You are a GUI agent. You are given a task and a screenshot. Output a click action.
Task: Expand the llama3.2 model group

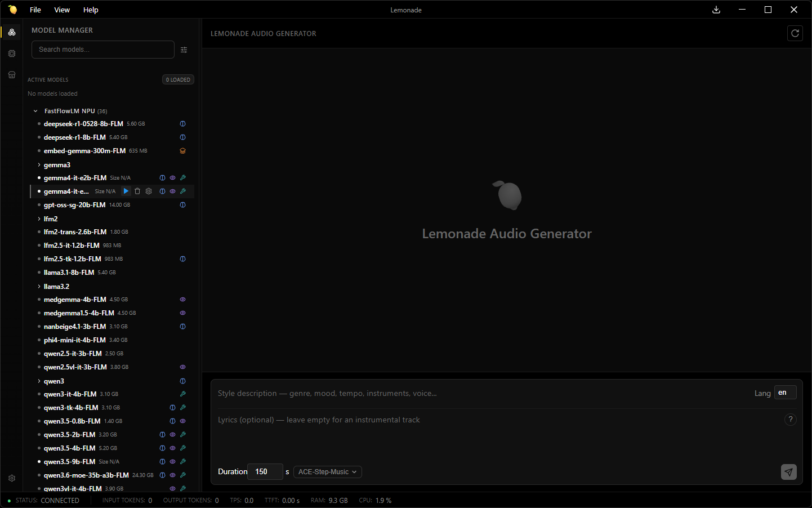click(39, 287)
